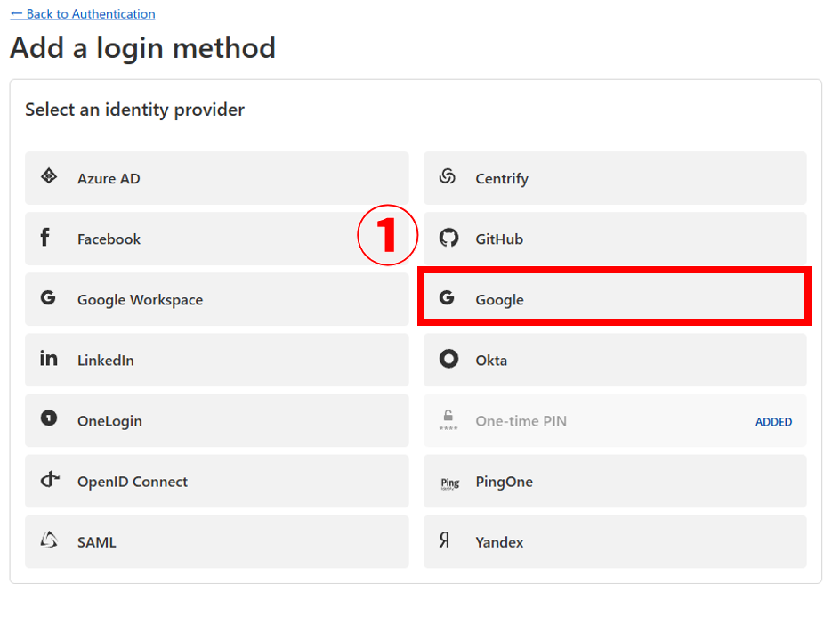Click the LinkedIn logo icon
This screenshot has width=840, height=625.
[49, 359]
